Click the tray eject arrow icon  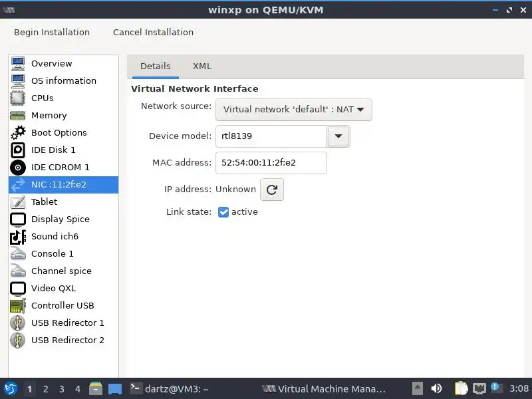coord(418,388)
